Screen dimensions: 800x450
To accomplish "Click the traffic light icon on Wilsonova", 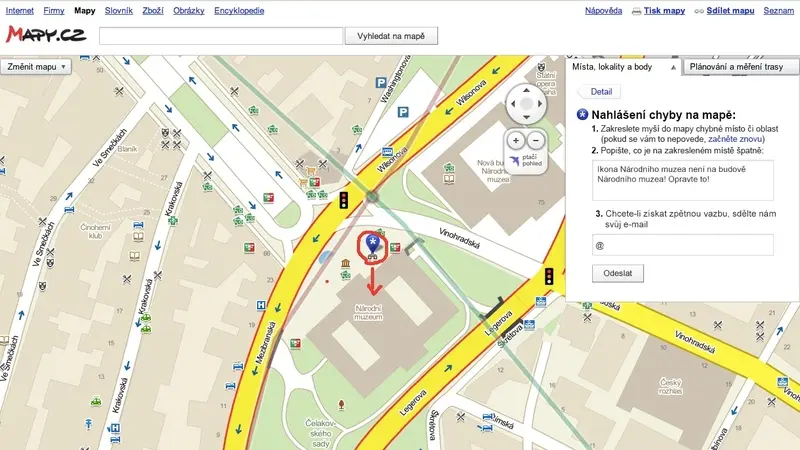I will pyautogui.click(x=344, y=200).
